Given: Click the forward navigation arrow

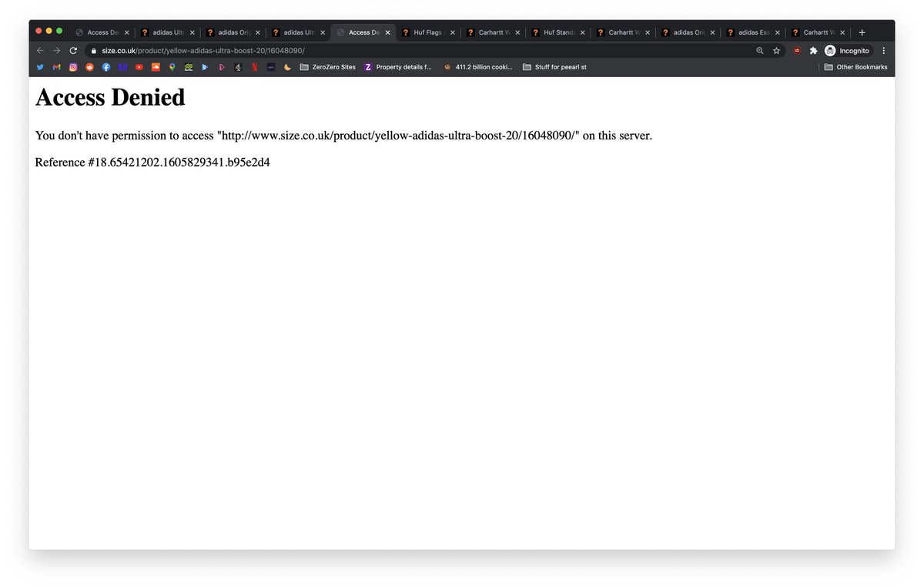Looking at the screenshot, I should [x=56, y=50].
